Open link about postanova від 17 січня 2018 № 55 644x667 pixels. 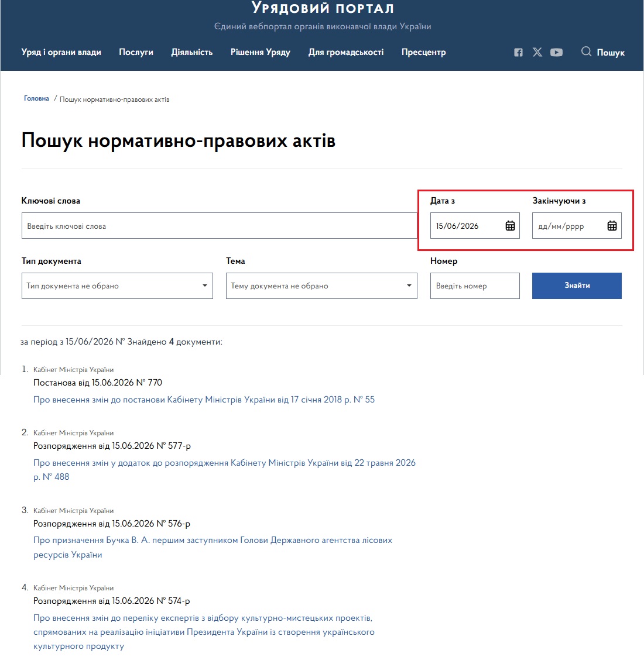click(204, 400)
